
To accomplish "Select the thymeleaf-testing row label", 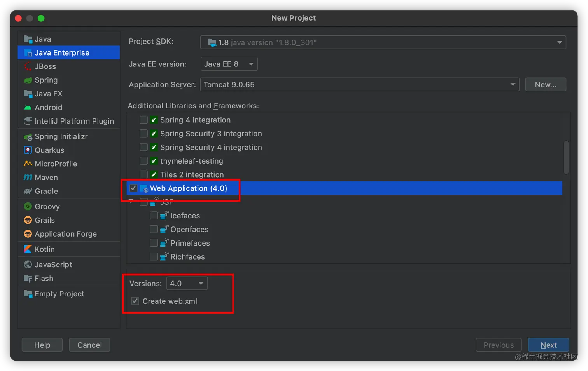I will click(192, 161).
